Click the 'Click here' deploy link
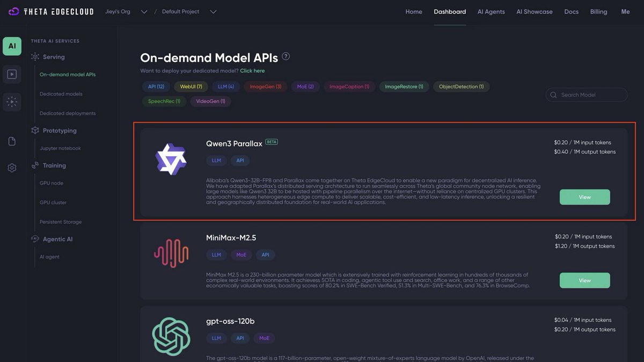644x362 pixels. [x=252, y=71]
